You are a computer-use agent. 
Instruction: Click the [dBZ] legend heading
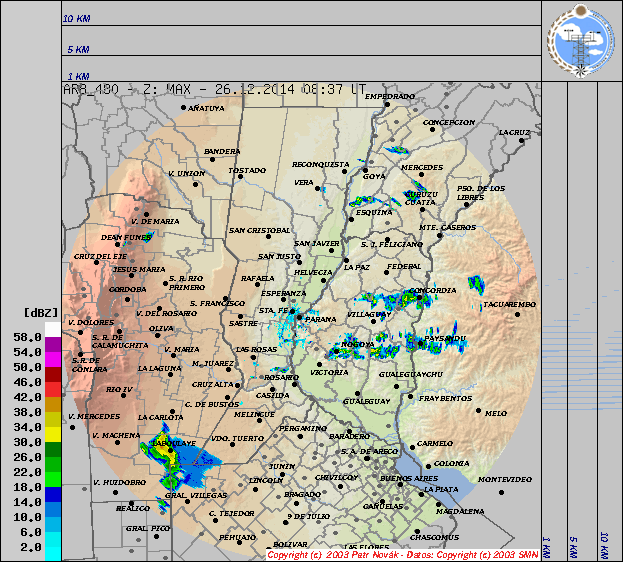(41, 313)
